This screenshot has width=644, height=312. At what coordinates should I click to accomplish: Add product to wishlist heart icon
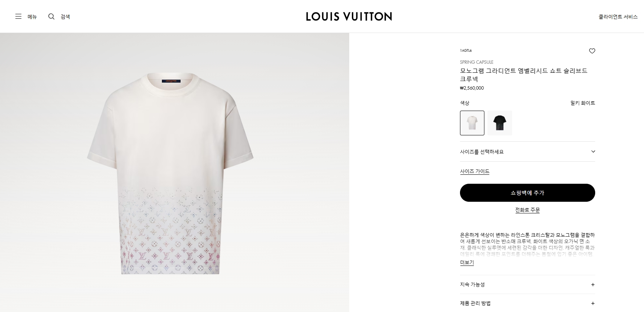point(592,51)
